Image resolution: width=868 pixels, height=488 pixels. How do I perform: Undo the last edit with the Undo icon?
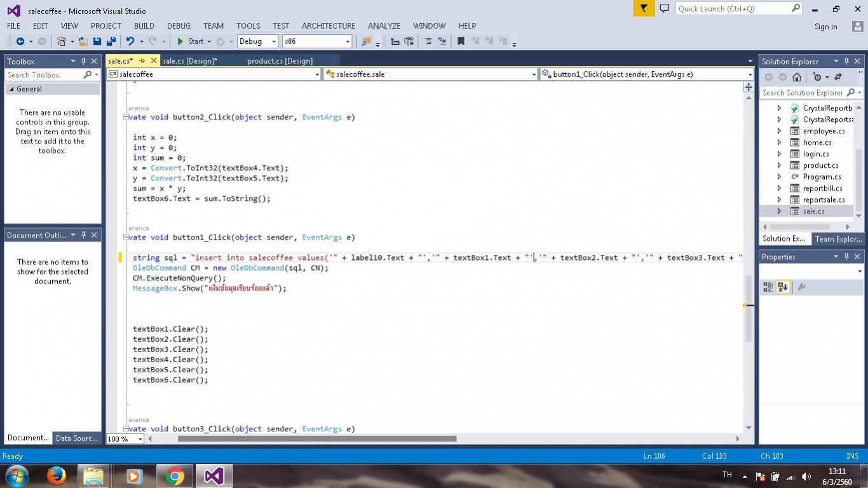tap(130, 41)
